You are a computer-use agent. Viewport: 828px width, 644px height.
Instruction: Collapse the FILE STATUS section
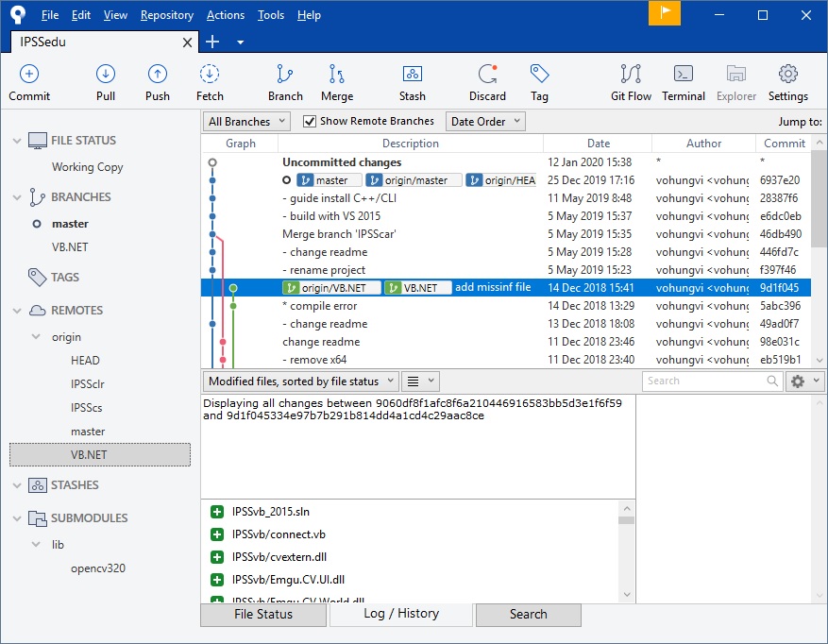pyautogui.click(x=17, y=141)
